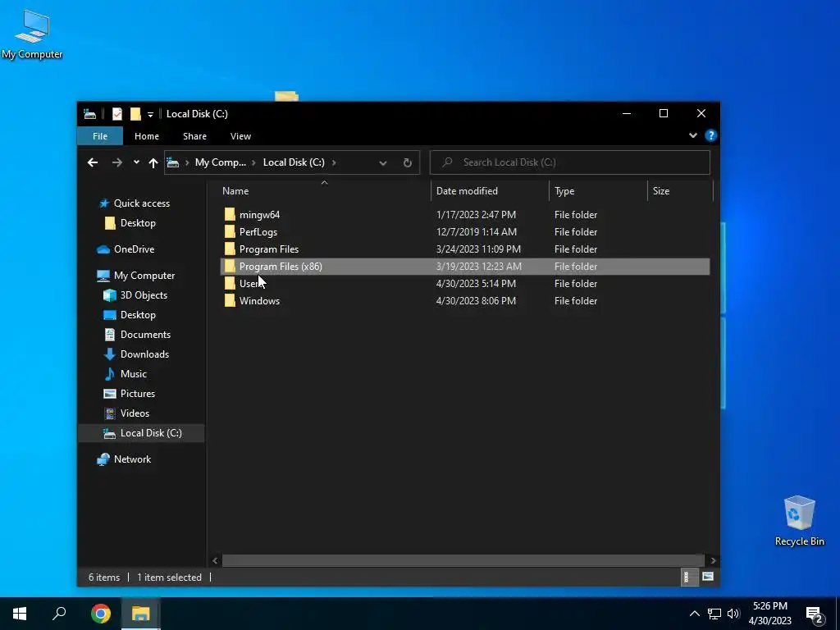Open Downloads in the navigation pane
This screenshot has width=840, height=630.
point(144,354)
